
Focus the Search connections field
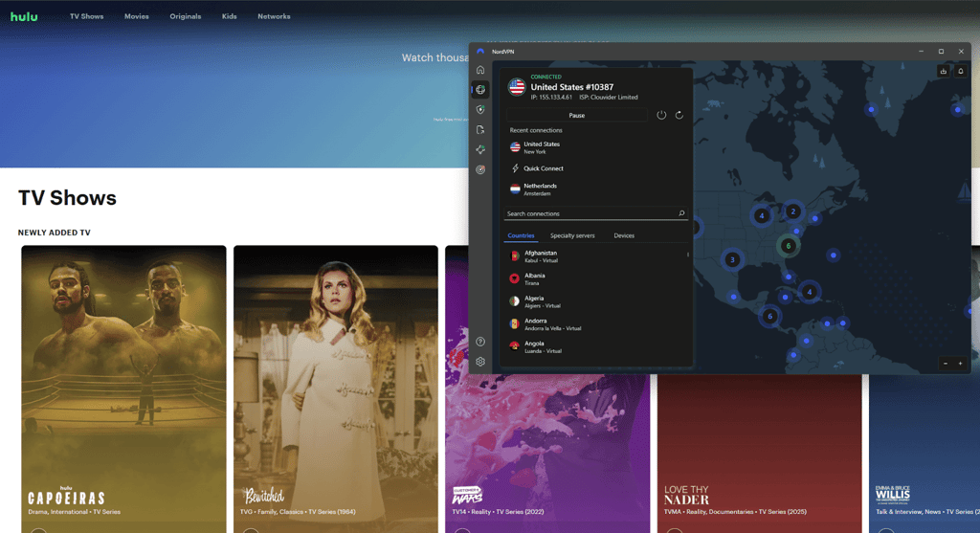tap(595, 213)
